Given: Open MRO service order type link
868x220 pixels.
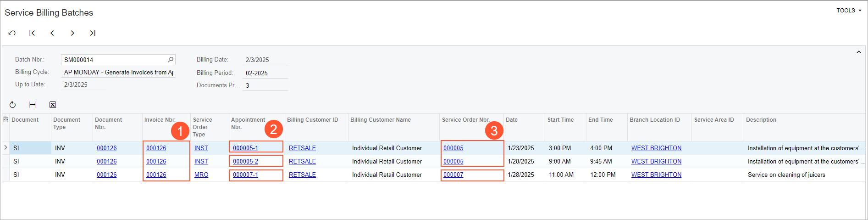Looking at the screenshot, I should 201,175.
